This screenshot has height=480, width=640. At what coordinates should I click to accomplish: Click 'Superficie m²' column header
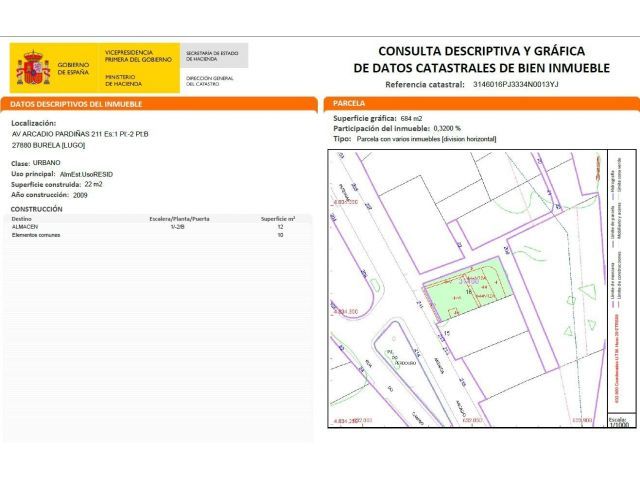pos(278,219)
